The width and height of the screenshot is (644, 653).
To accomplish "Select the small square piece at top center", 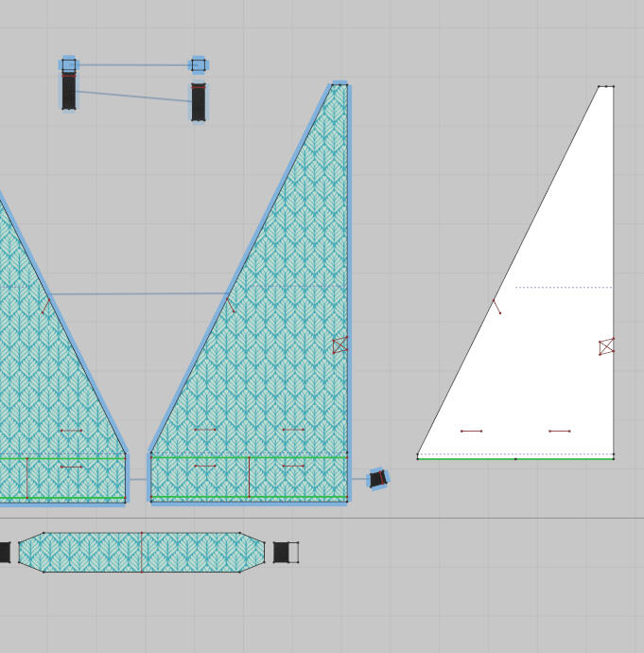I will point(198,64).
